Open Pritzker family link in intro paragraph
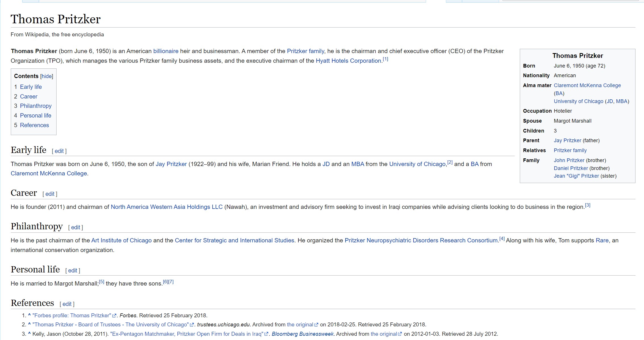The image size is (644, 340). click(x=306, y=51)
